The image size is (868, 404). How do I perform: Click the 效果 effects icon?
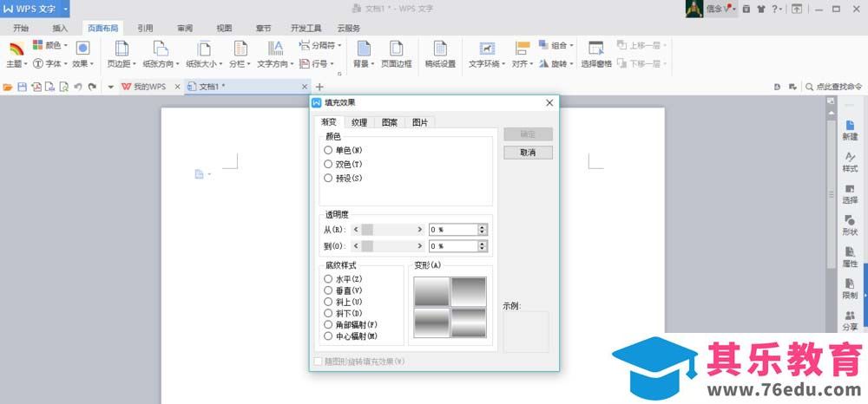click(x=83, y=48)
